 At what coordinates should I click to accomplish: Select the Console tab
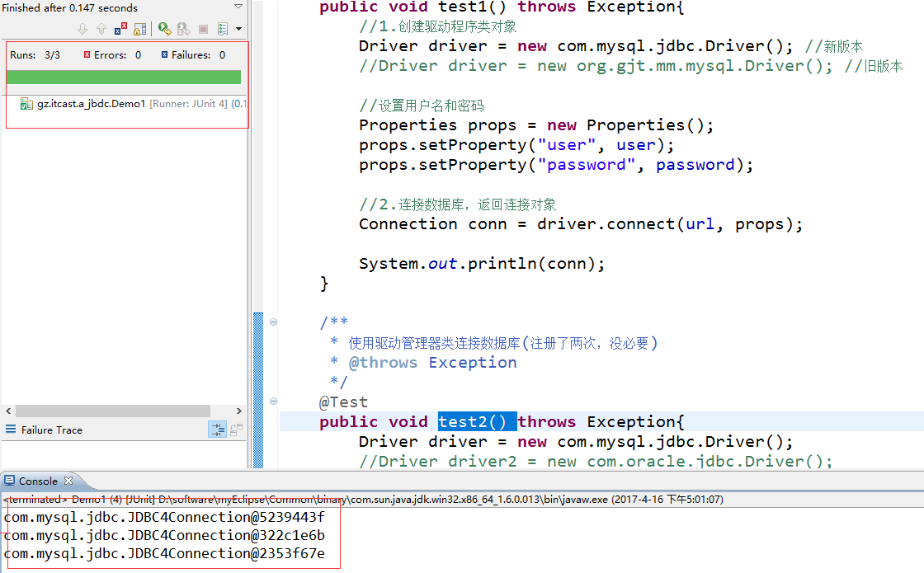coord(38,481)
